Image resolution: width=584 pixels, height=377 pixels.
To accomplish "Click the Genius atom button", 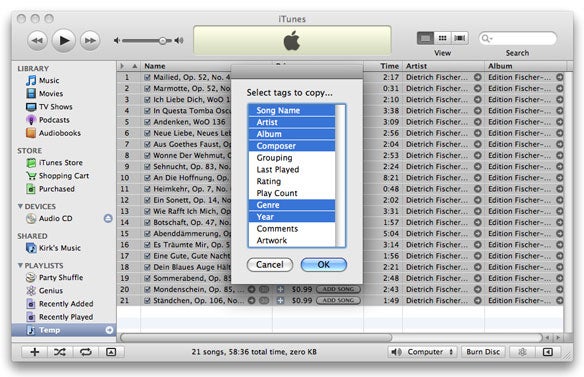I will coord(522,352).
